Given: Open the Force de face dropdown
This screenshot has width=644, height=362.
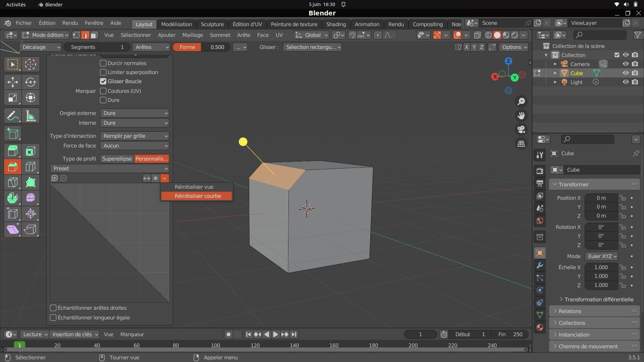Looking at the screenshot, I should pyautogui.click(x=135, y=146).
